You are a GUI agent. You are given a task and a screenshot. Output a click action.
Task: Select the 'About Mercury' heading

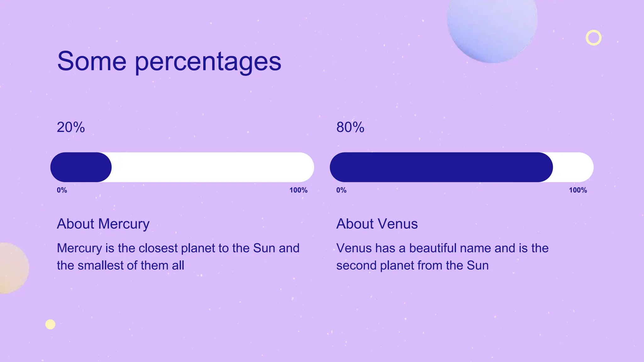tap(103, 224)
